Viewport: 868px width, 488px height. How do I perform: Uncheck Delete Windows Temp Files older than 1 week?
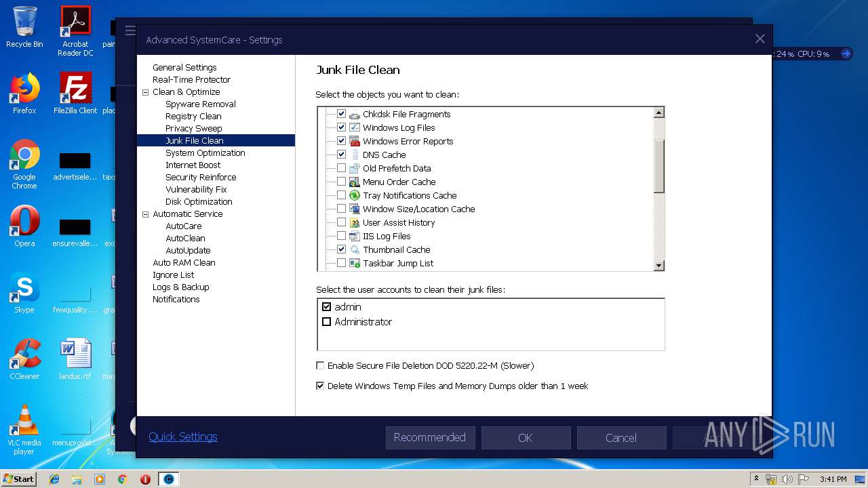tap(320, 386)
